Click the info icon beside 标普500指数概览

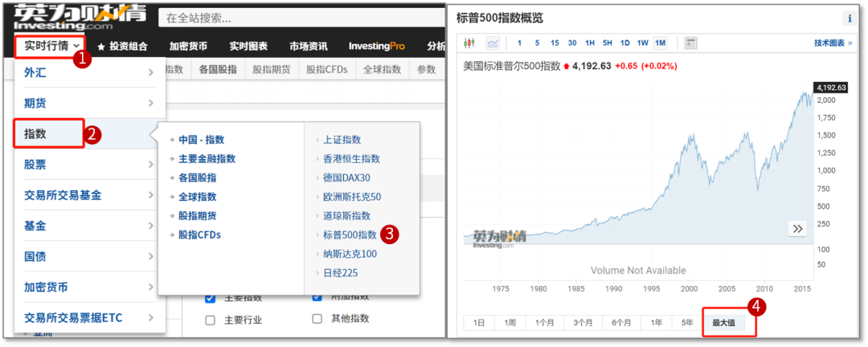tap(850, 18)
